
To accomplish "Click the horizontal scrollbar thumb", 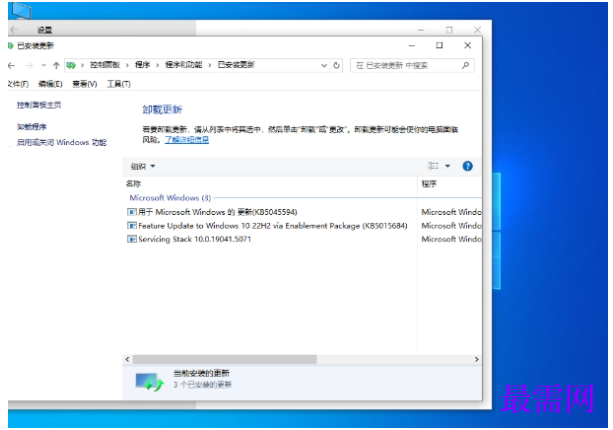I will [225, 359].
